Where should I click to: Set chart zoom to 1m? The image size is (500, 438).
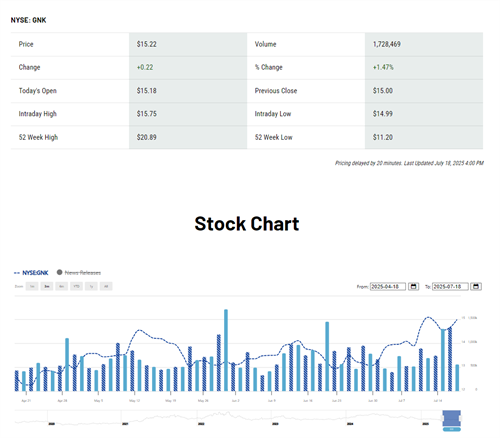point(32,286)
